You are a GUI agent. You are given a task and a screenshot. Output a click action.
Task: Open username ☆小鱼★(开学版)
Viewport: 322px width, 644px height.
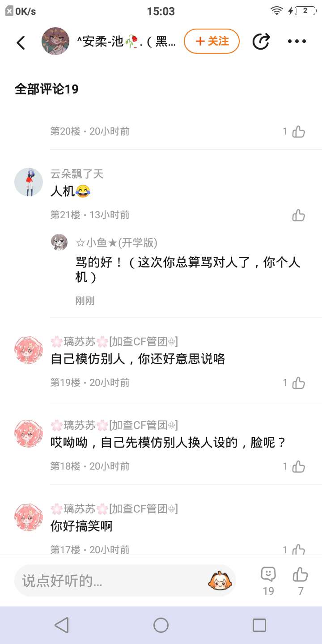pos(116,242)
